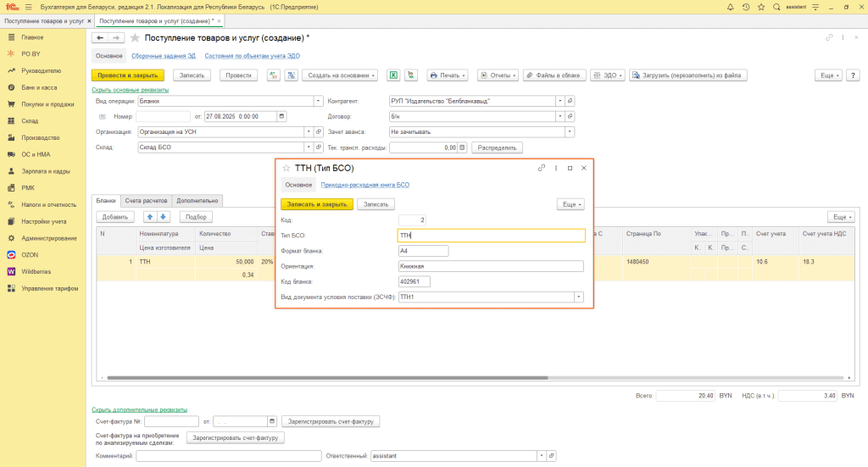Click the green Excel export icon
The width and height of the screenshot is (868, 467).
(393, 75)
